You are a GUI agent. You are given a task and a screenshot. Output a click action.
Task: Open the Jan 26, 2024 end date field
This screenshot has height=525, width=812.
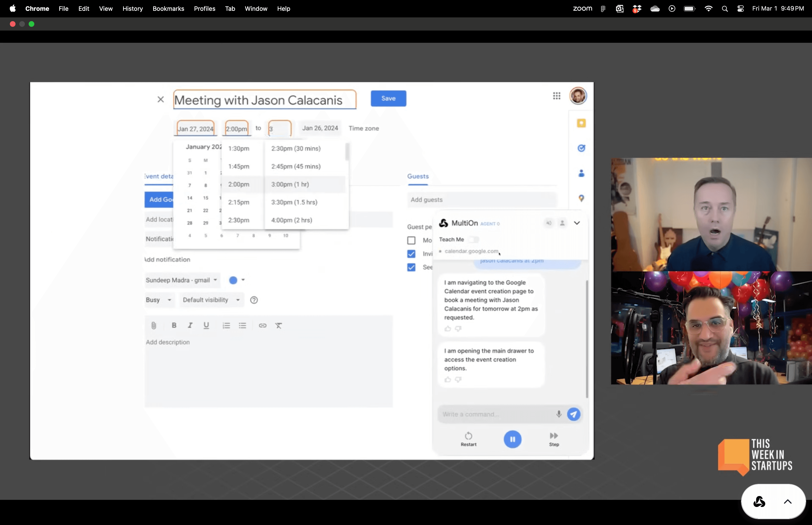point(320,128)
